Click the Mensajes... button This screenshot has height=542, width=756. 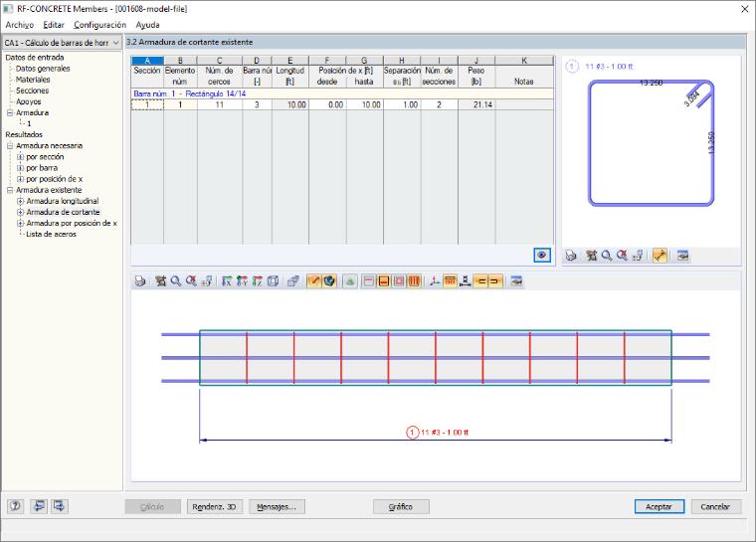point(277,507)
